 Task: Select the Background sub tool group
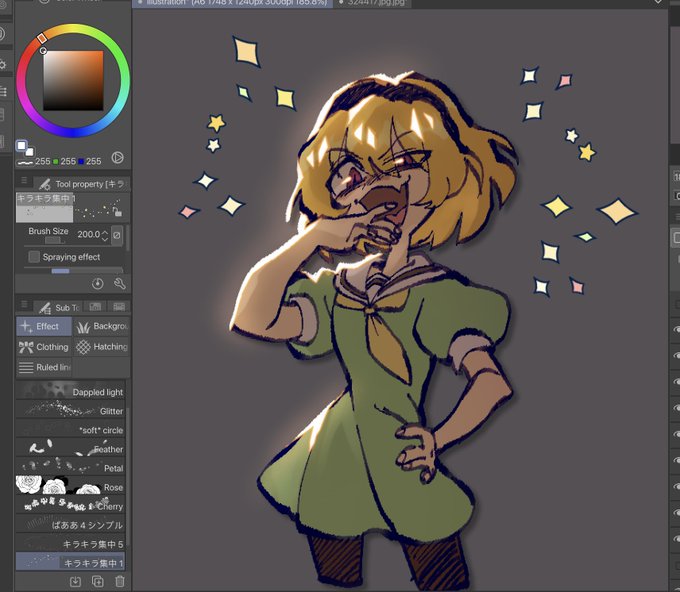click(x=101, y=326)
